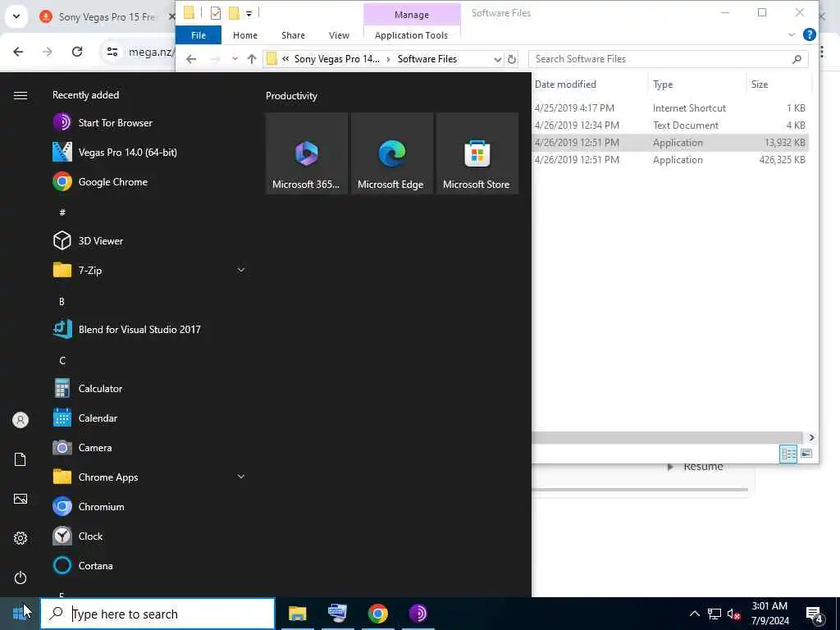The image size is (840, 630).
Task: Show hidden system tray icons
Action: tap(694, 614)
